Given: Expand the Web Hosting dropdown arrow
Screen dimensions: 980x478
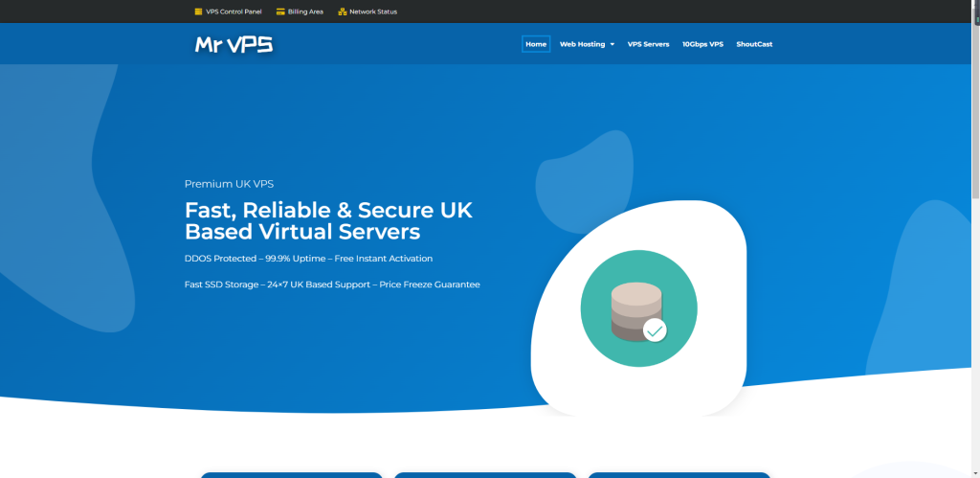Looking at the screenshot, I should pos(612,44).
